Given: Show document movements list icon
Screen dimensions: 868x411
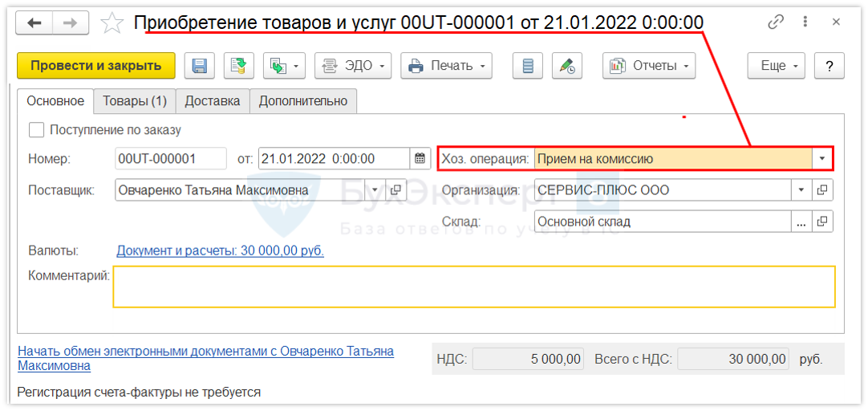Looking at the screenshot, I should coord(528,65).
